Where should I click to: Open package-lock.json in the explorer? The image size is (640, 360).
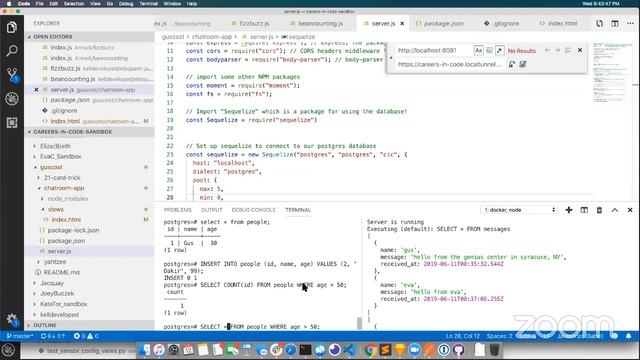coord(73,230)
